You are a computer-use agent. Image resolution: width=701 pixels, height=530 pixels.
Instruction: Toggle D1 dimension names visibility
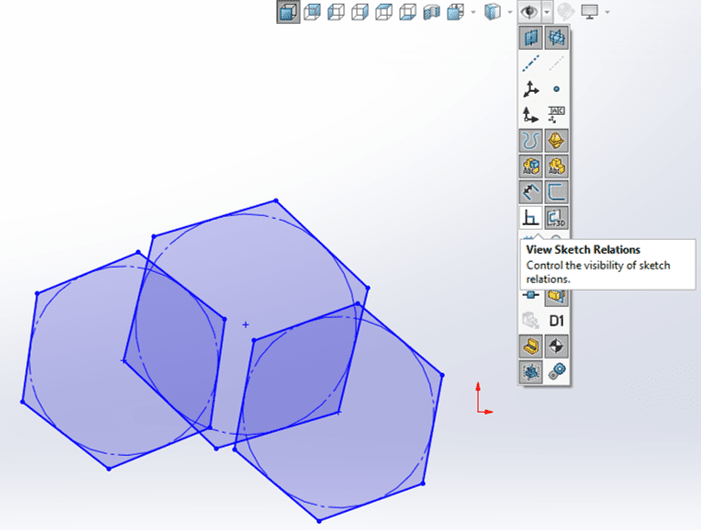click(557, 320)
